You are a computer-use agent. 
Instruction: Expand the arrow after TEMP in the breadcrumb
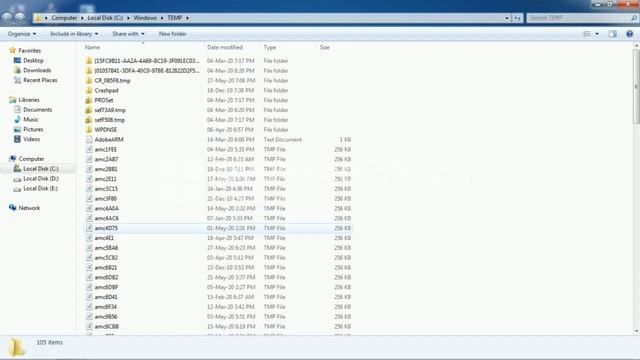187,18
